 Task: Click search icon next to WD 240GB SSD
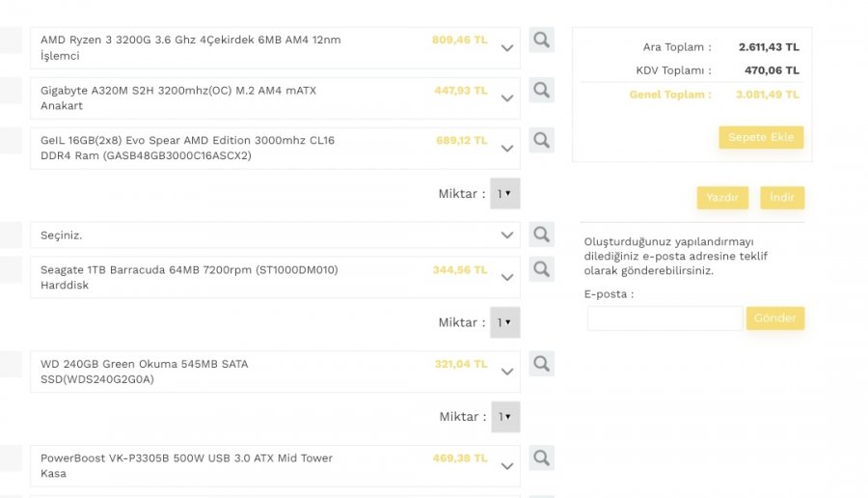541,364
